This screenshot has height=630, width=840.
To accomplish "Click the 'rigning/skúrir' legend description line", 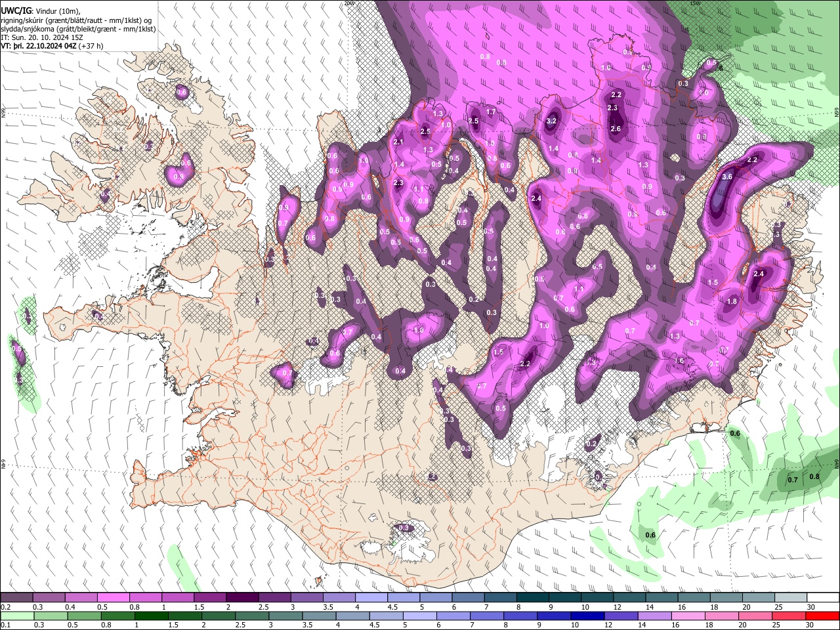I will pyautogui.click(x=77, y=20).
